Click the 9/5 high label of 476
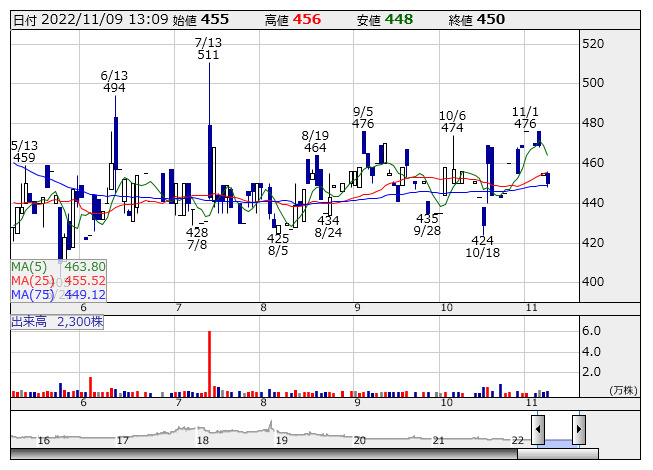This screenshot has height=470, width=653. tap(363, 124)
